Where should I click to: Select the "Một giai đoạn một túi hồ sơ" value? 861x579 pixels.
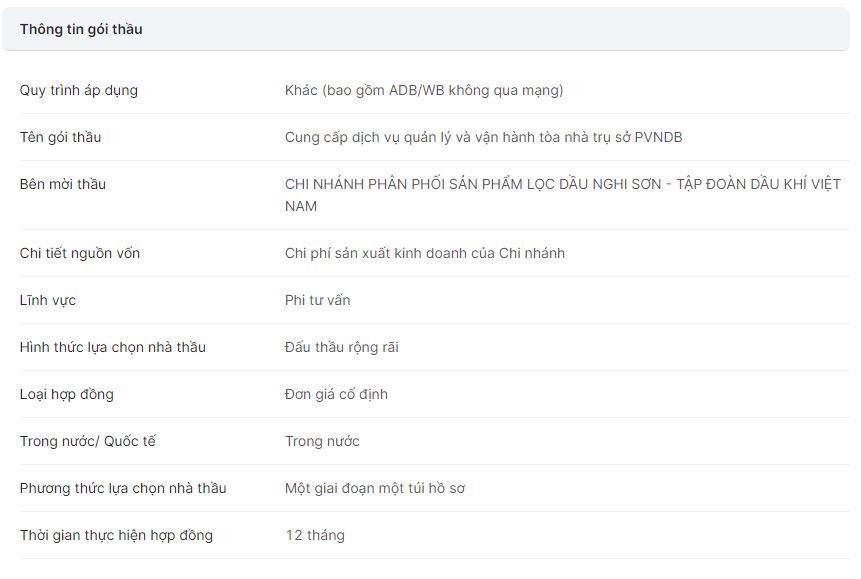tap(374, 488)
